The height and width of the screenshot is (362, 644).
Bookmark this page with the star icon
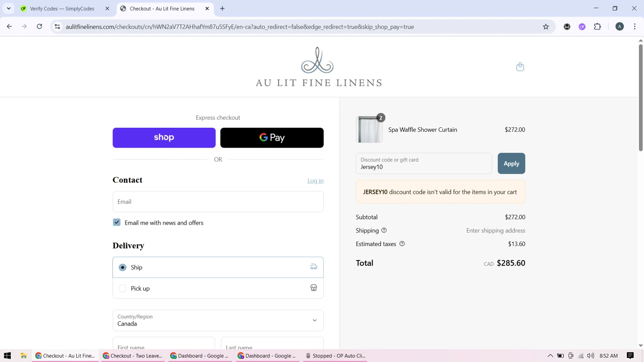[x=546, y=27]
